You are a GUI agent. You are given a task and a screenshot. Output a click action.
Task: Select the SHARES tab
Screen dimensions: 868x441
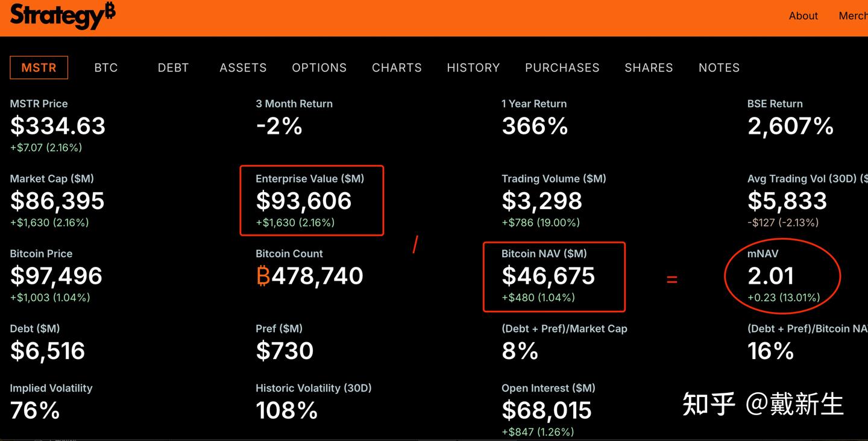click(x=649, y=67)
